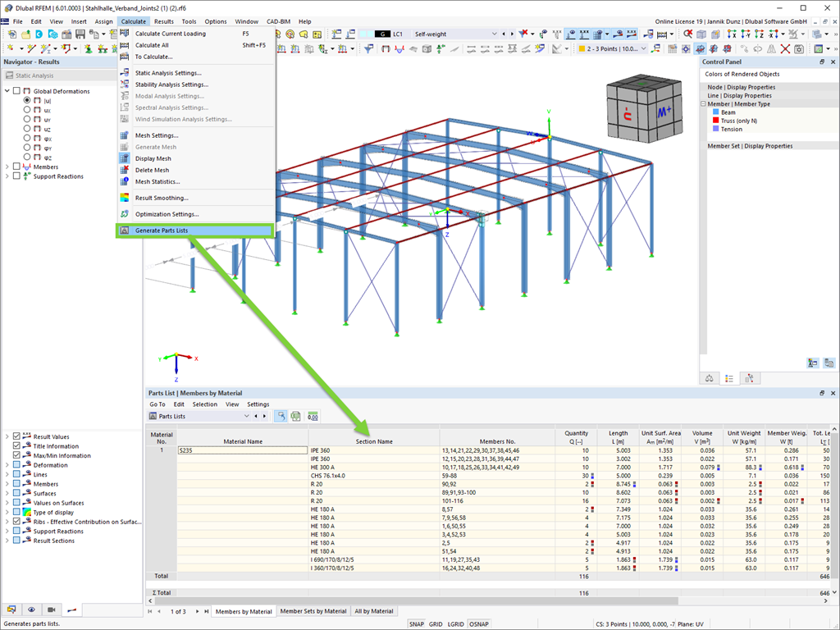
Task: Click the Optimization Settings icon
Action: [125, 214]
